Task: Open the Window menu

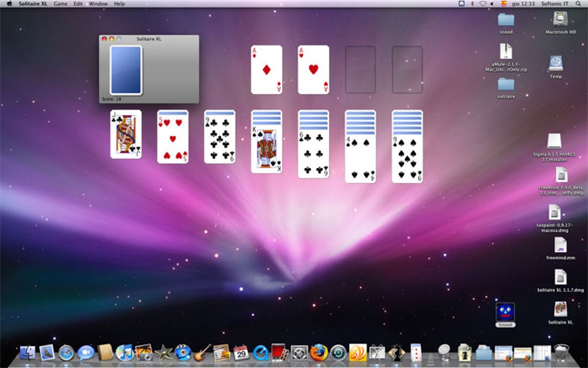Action: point(98,4)
